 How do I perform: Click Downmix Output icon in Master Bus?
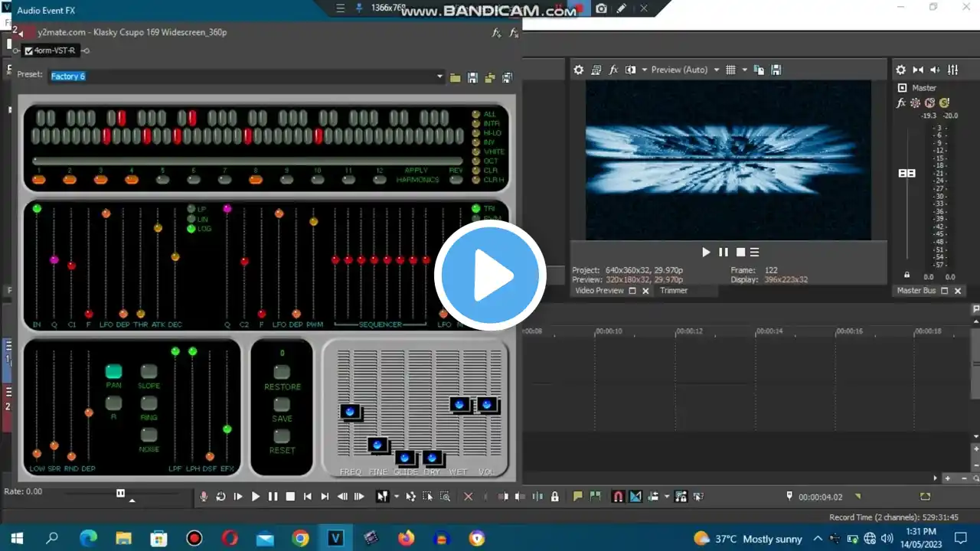(x=918, y=70)
